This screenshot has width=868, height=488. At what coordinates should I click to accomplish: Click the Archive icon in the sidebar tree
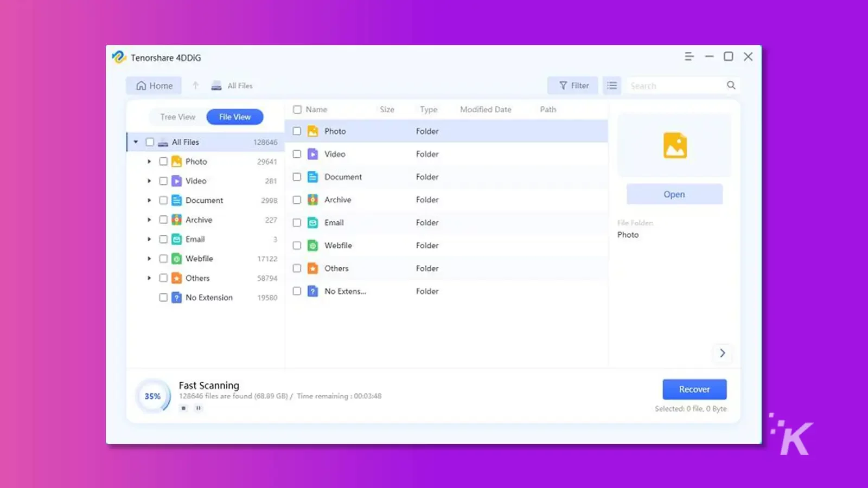[x=177, y=220]
